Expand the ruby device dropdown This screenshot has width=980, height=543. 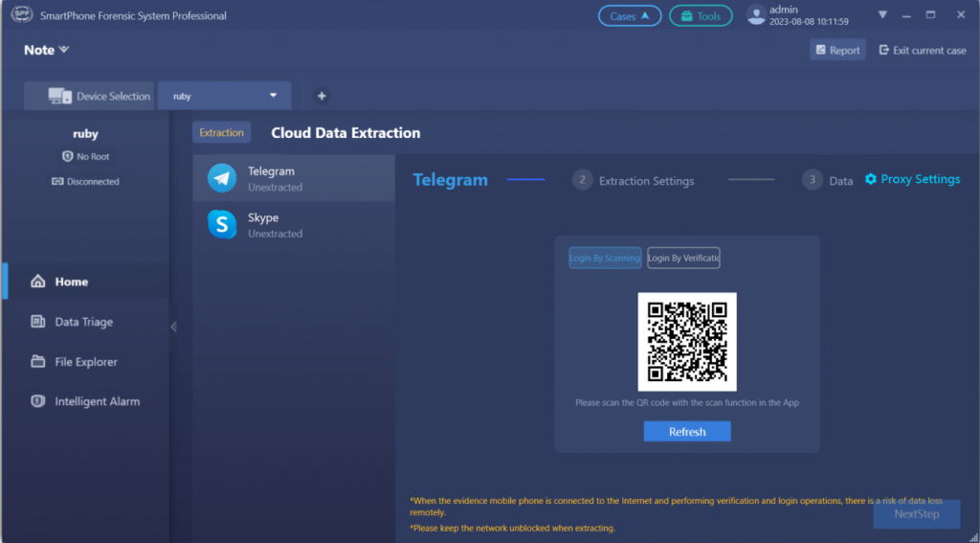click(x=273, y=96)
